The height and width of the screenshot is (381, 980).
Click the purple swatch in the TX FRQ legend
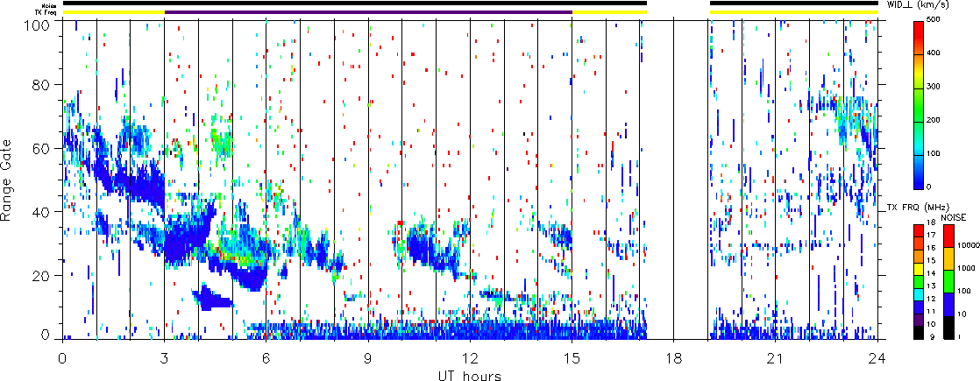click(919, 320)
